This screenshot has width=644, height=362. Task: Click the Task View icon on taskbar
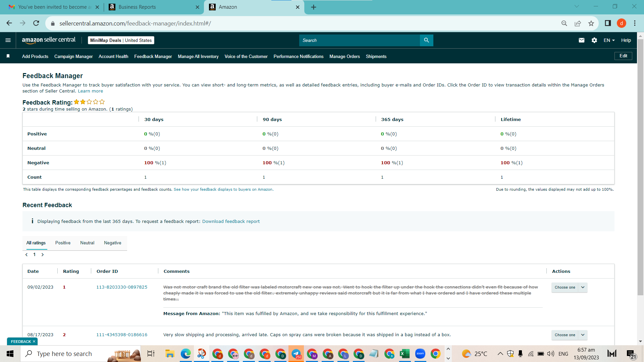[x=151, y=354]
